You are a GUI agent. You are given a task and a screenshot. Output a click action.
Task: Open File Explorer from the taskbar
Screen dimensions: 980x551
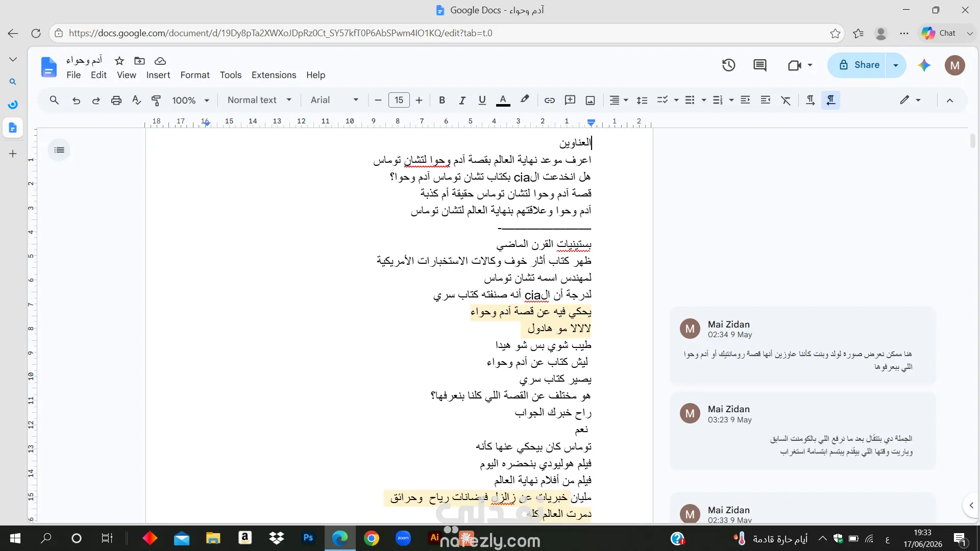pyautogui.click(x=213, y=538)
